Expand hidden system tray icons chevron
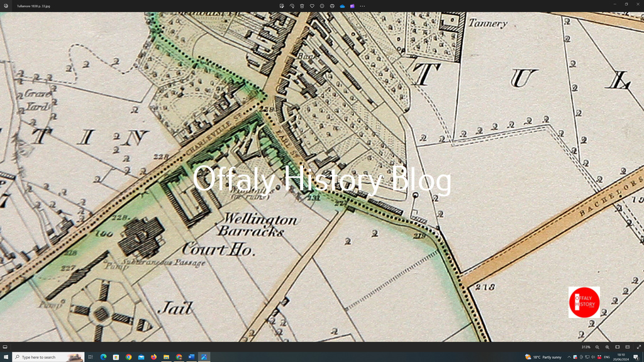Viewport: 644px width, 362px height. (569, 357)
